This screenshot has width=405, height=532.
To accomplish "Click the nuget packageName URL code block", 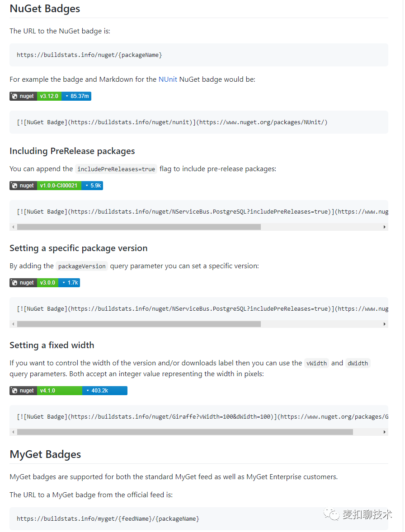I will pos(198,55).
